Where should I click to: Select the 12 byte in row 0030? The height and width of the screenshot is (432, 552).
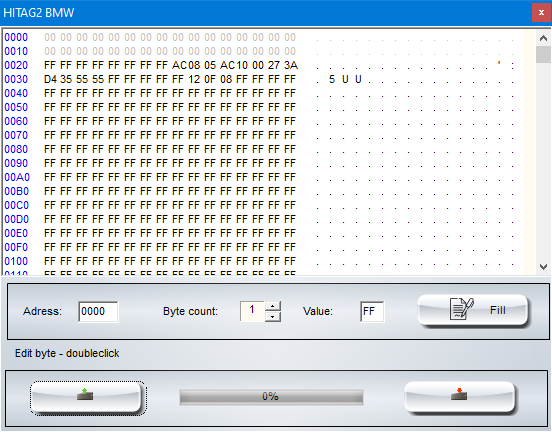(x=194, y=79)
